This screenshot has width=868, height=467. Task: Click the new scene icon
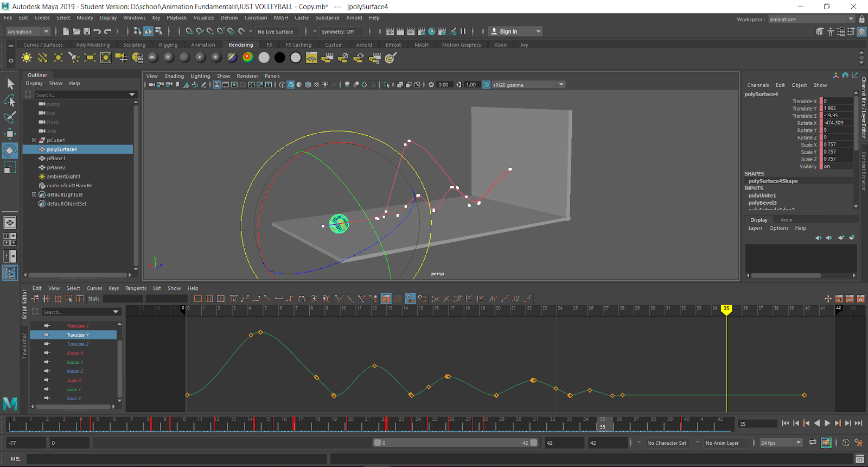pyautogui.click(x=66, y=31)
